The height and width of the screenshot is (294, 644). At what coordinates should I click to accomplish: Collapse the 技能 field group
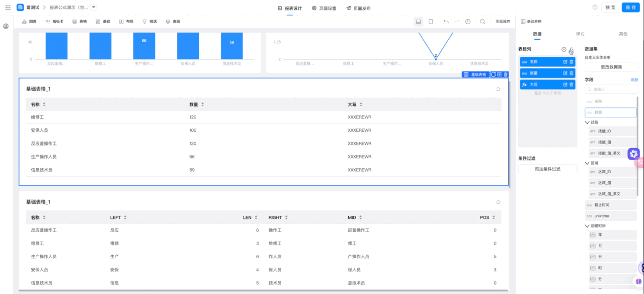pyautogui.click(x=587, y=122)
